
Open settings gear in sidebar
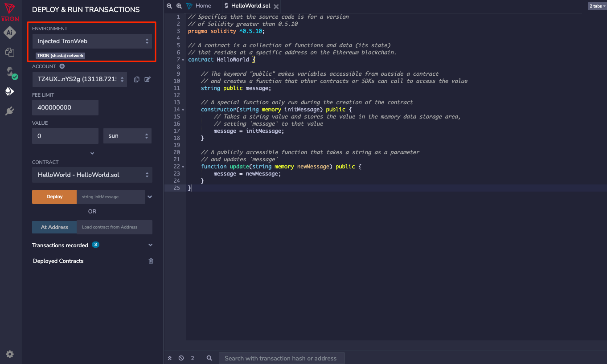[x=10, y=354]
